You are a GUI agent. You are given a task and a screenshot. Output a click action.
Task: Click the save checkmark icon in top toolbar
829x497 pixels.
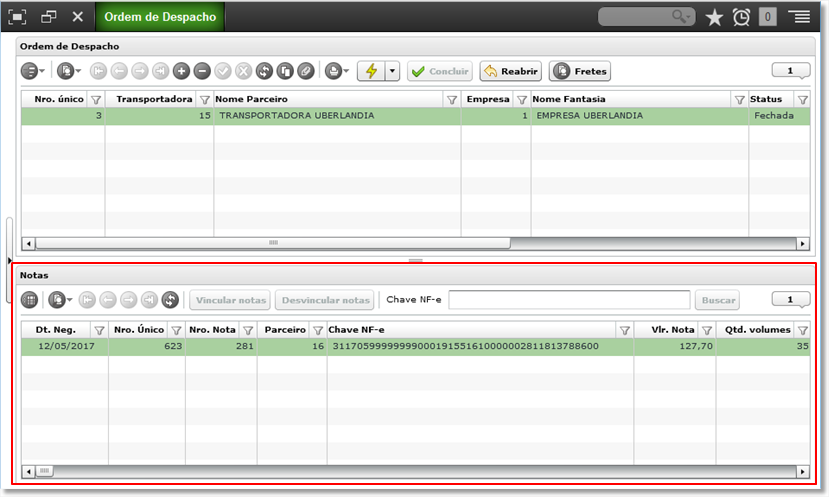(223, 71)
